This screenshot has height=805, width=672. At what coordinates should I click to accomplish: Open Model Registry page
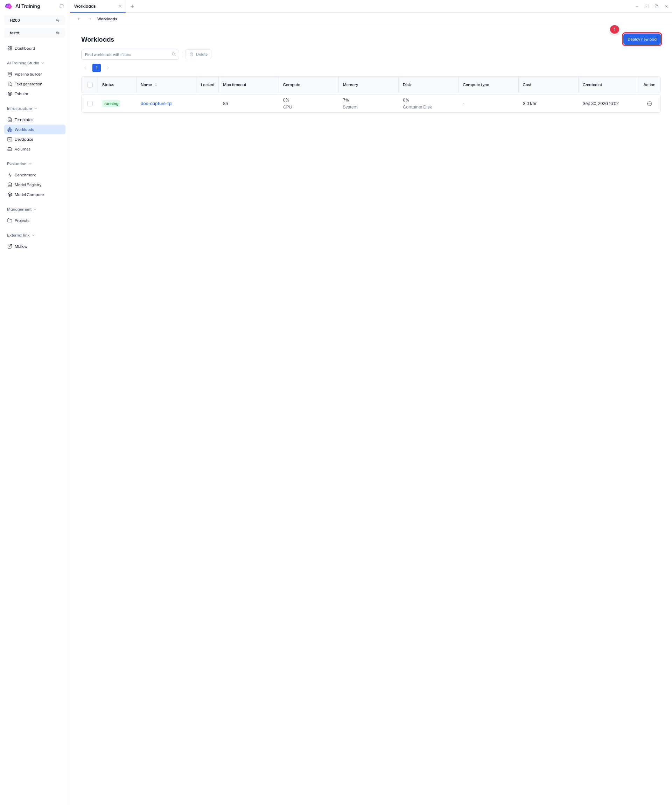click(35, 185)
